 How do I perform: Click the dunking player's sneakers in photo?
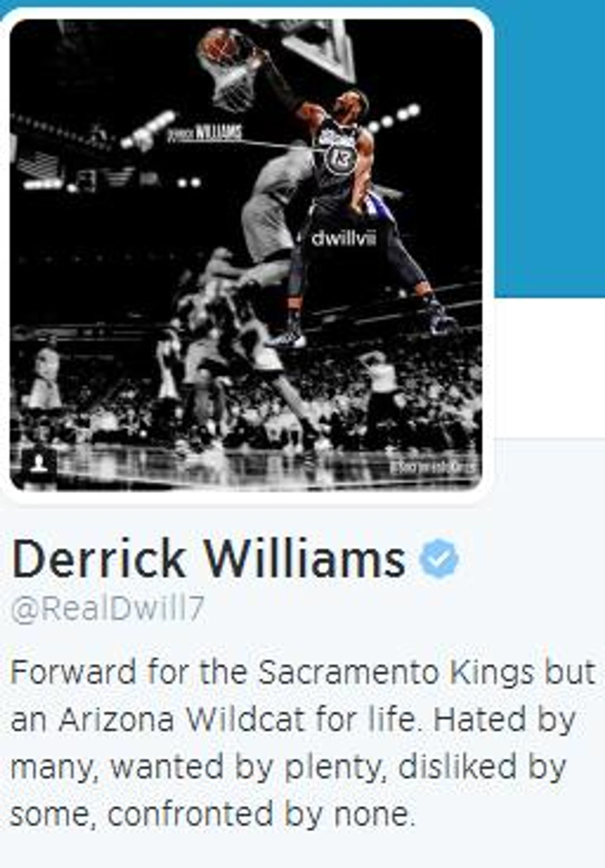coord(361,328)
